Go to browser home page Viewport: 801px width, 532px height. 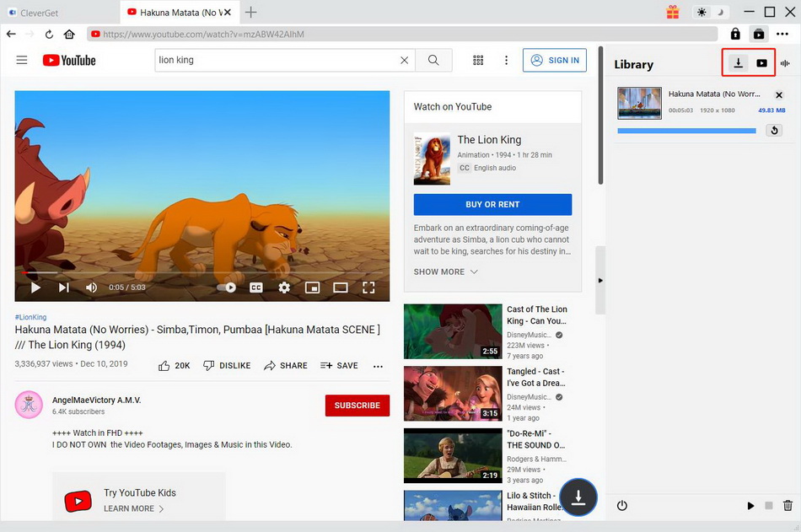coord(69,35)
